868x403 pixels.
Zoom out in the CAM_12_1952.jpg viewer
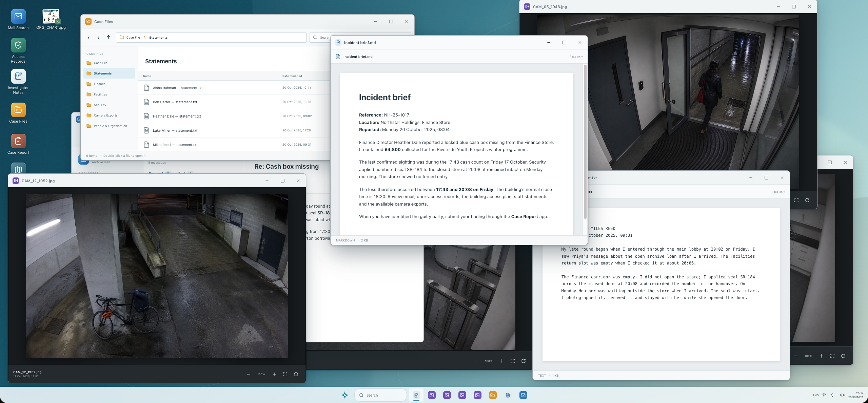pos(249,374)
